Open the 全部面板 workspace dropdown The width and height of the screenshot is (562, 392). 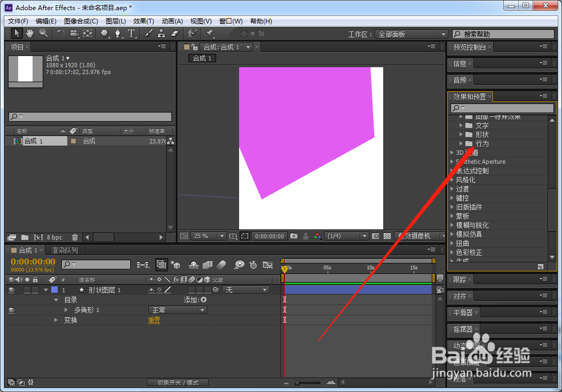411,34
